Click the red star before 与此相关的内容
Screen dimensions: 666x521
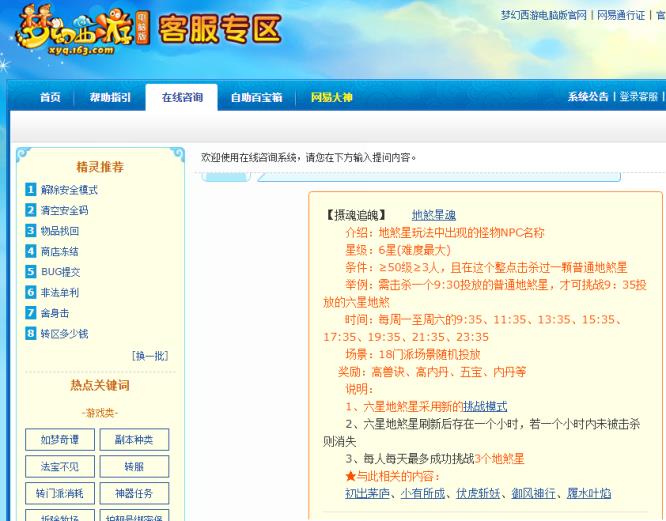pos(350,476)
